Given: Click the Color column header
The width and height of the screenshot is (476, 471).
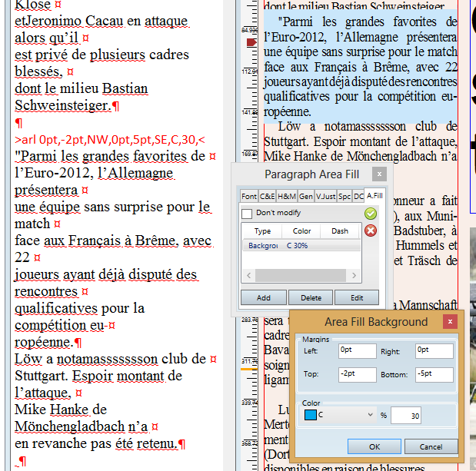Looking at the screenshot, I should (x=301, y=231).
